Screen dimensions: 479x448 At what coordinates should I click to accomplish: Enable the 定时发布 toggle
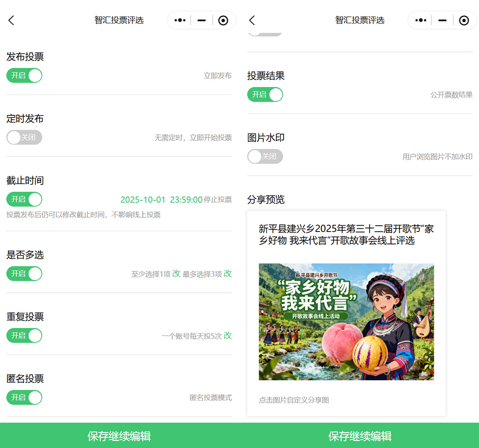coord(24,138)
